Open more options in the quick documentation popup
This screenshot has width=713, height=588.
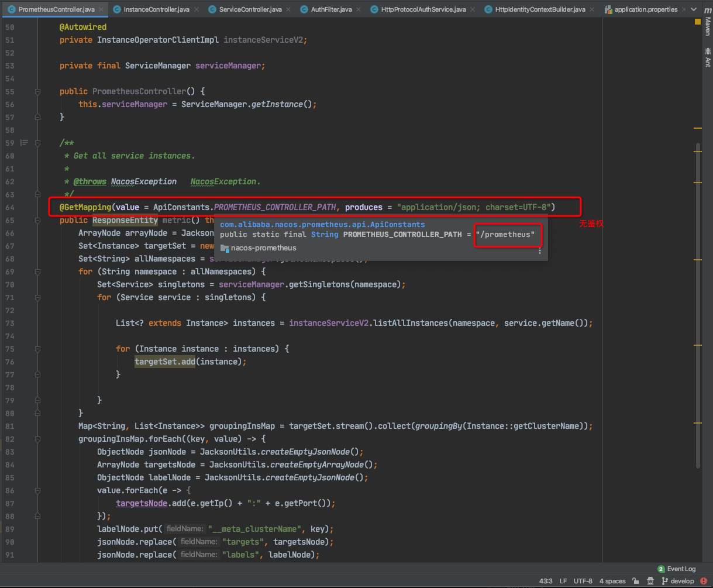pos(540,250)
